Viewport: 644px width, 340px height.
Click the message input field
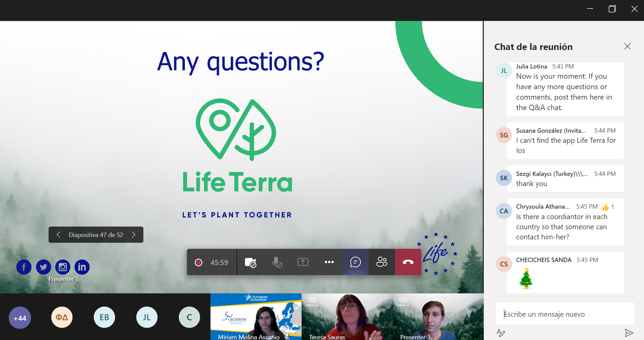[565, 314]
